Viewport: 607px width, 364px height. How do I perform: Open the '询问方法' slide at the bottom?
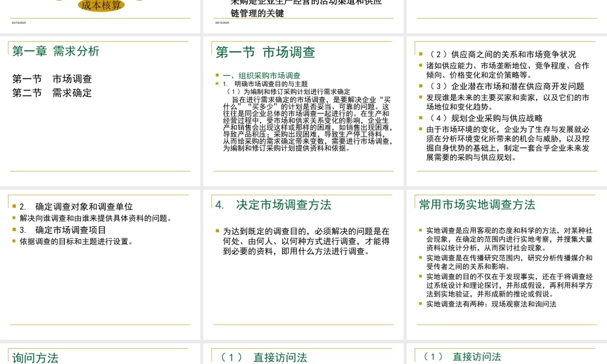[100, 354]
